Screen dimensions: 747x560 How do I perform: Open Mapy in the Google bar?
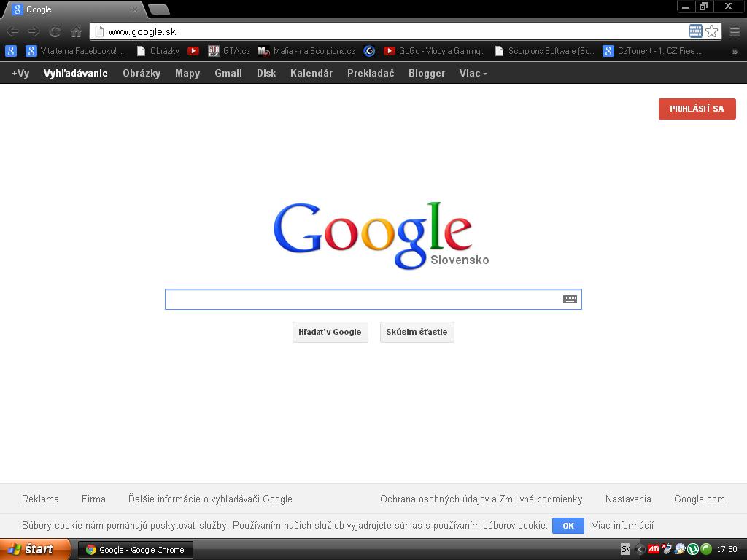(x=187, y=74)
